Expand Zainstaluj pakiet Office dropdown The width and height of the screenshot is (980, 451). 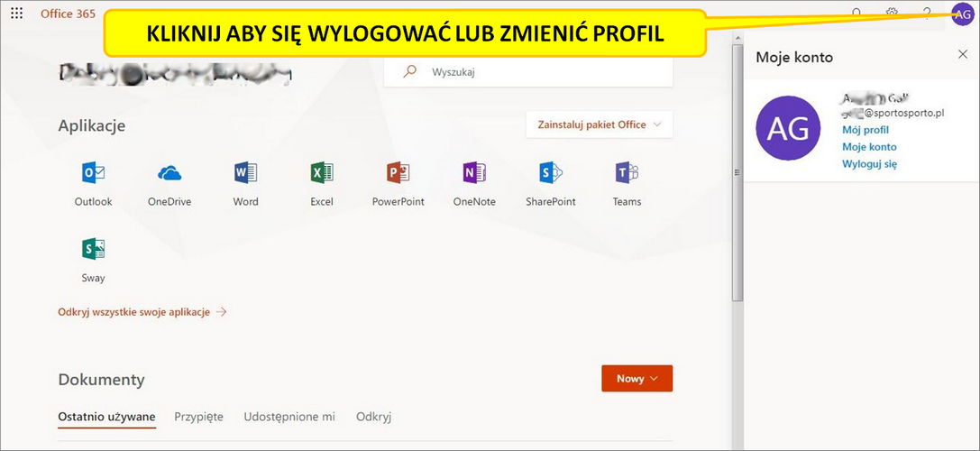pos(600,124)
